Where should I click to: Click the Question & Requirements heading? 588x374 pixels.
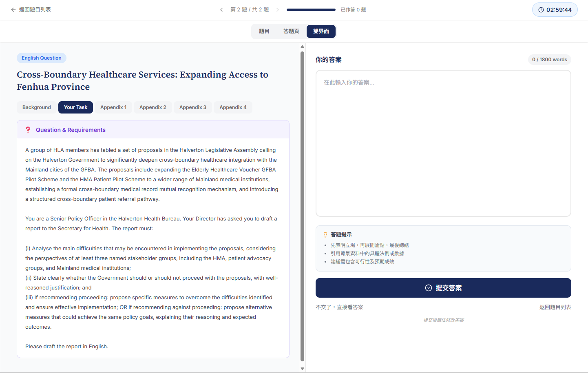(x=71, y=130)
